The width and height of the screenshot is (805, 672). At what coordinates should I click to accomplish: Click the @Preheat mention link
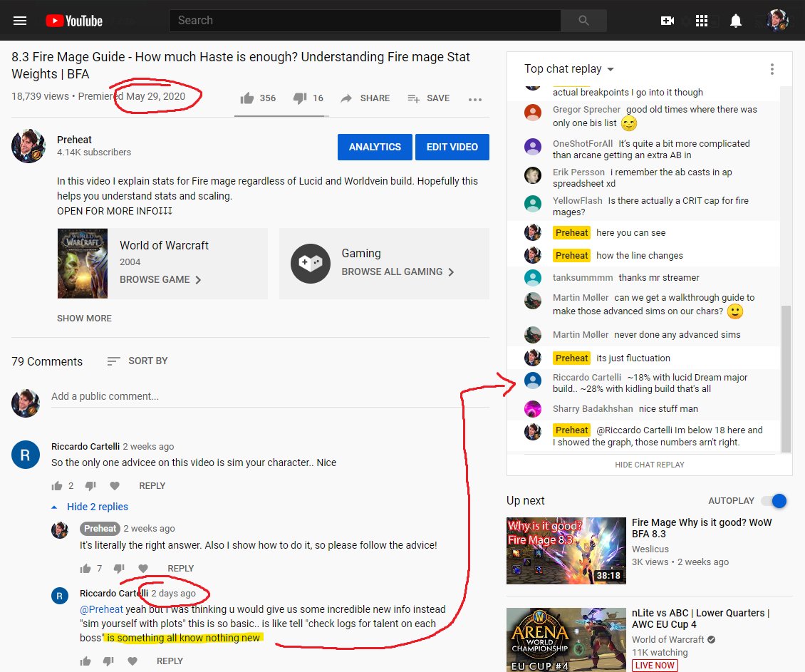pyautogui.click(x=102, y=609)
